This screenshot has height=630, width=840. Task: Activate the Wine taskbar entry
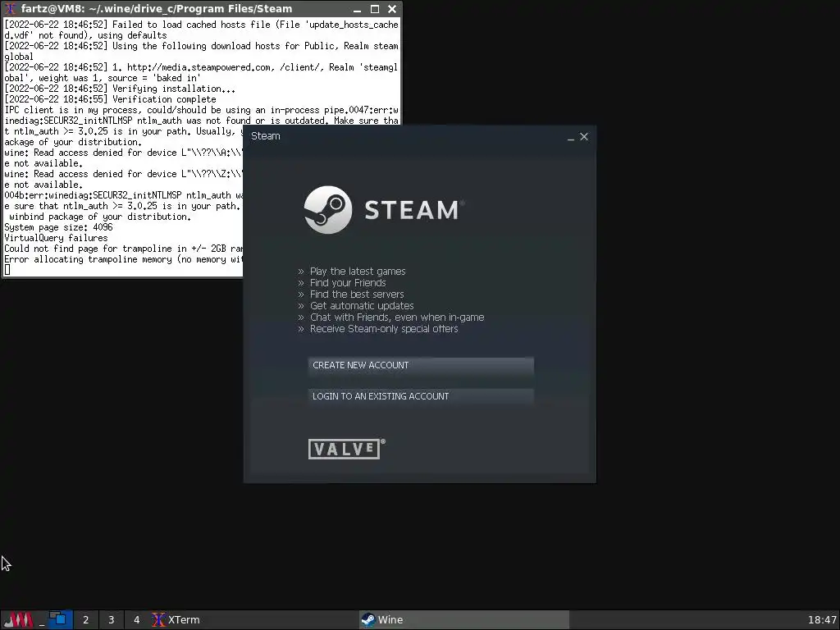coord(464,620)
